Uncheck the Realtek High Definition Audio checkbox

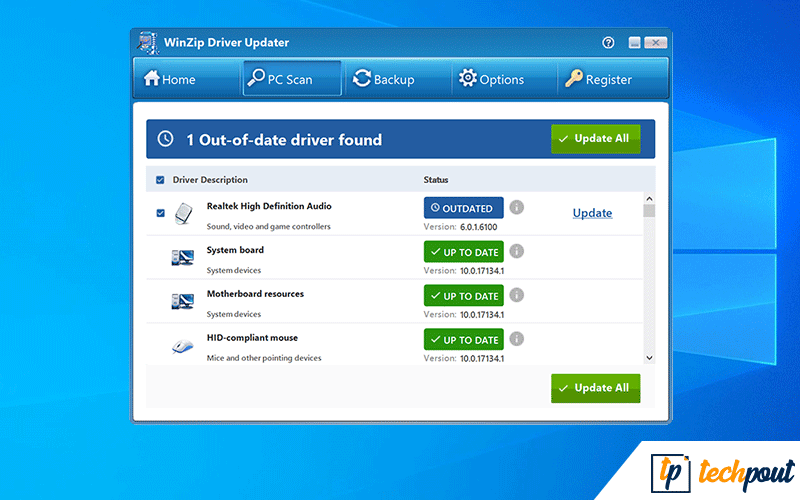[x=160, y=213]
